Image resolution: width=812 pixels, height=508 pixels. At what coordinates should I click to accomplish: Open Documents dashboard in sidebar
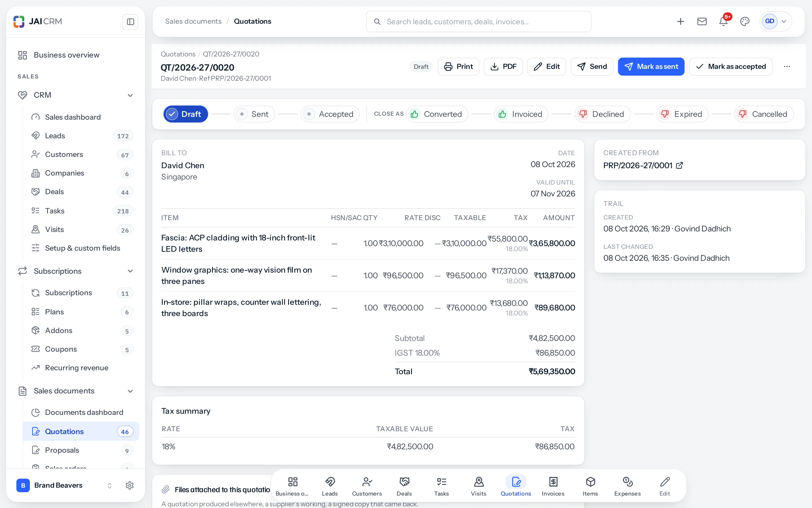click(81, 413)
